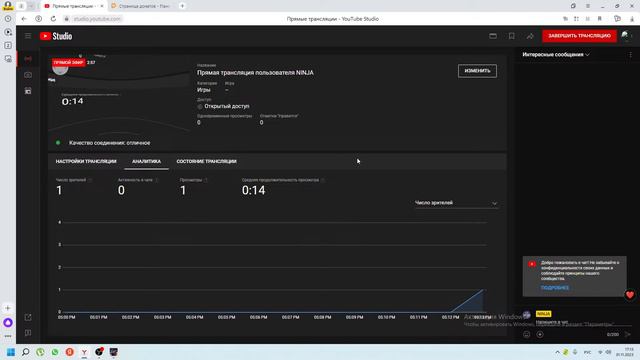Close the 'Прямые трансляции' browser tab
The image size is (640, 360).
click(x=102, y=6)
